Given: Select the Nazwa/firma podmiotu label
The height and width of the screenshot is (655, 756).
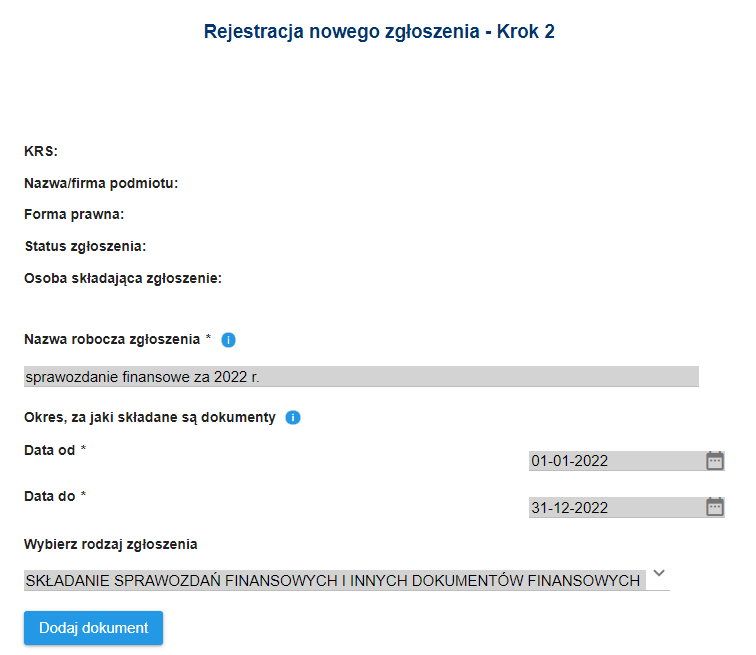Looking at the screenshot, I should (x=101, y=183).
